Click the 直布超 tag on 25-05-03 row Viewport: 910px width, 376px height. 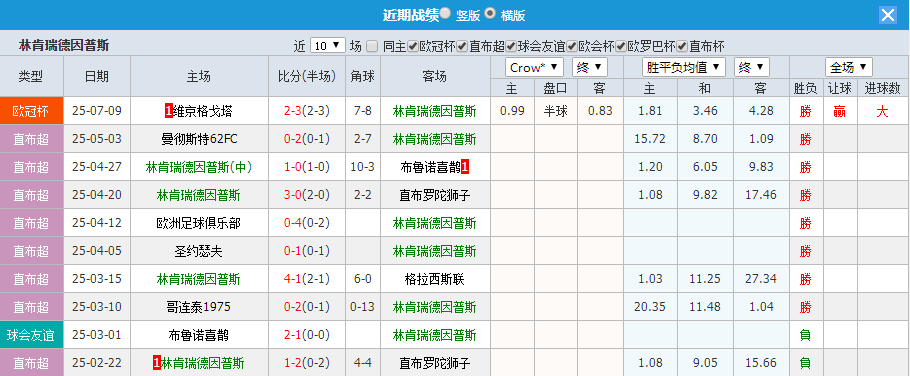click(x=31, y=139)
